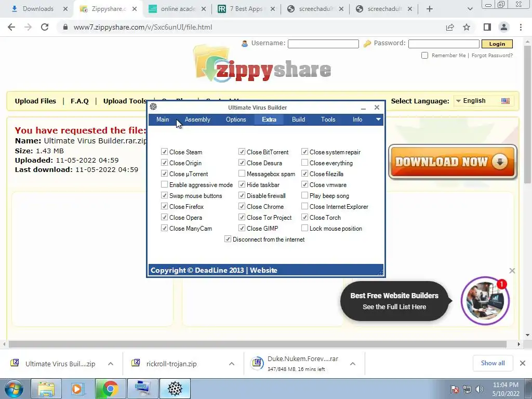Bookmark this page with the star icon
Viewport: 532px width, 399px height.
(467, 27)
